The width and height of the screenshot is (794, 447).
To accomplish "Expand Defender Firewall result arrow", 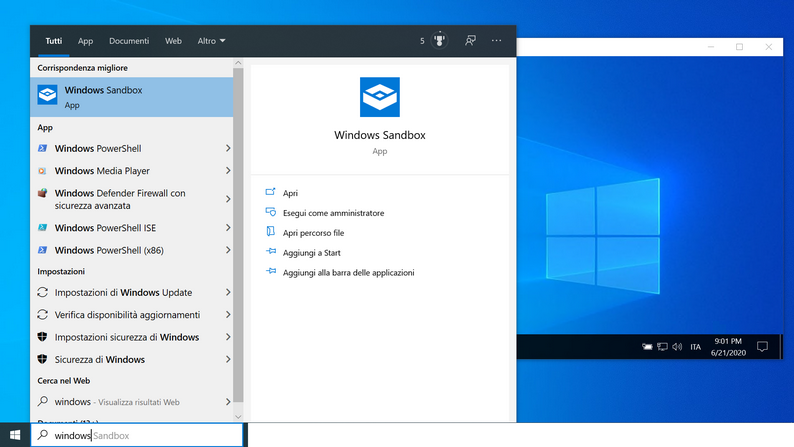I will point(228,199).
